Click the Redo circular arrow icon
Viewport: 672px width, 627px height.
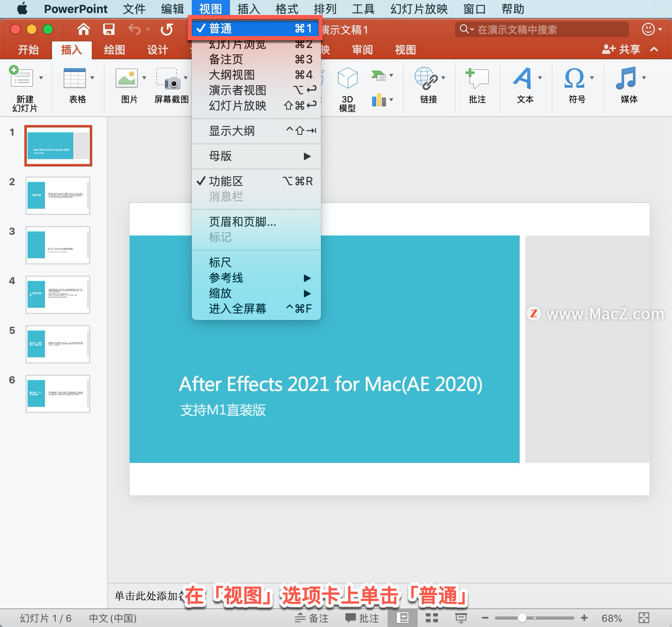coord(167,29)
